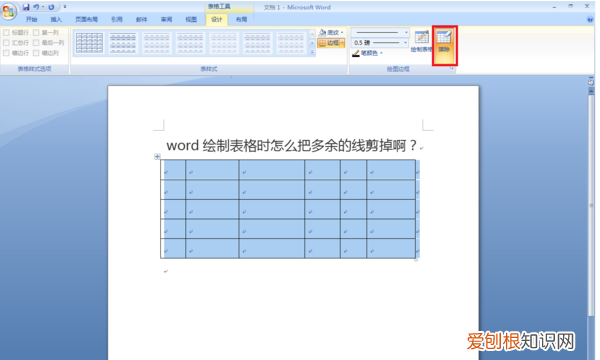Switch to the 视图 ribbon tab
The height and width of the screenshot is (360, 600).
coord(191,20)
